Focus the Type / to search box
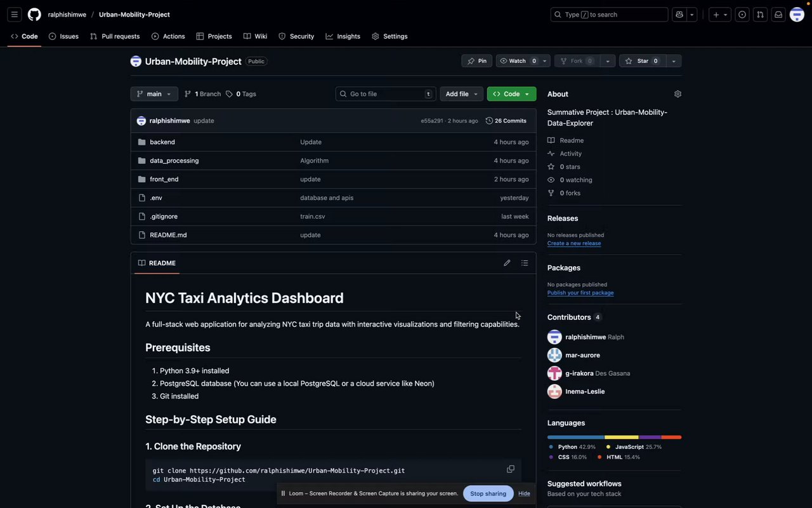This screenshot has width=812, height=508. pyautogui.click(x=609, y=15)
